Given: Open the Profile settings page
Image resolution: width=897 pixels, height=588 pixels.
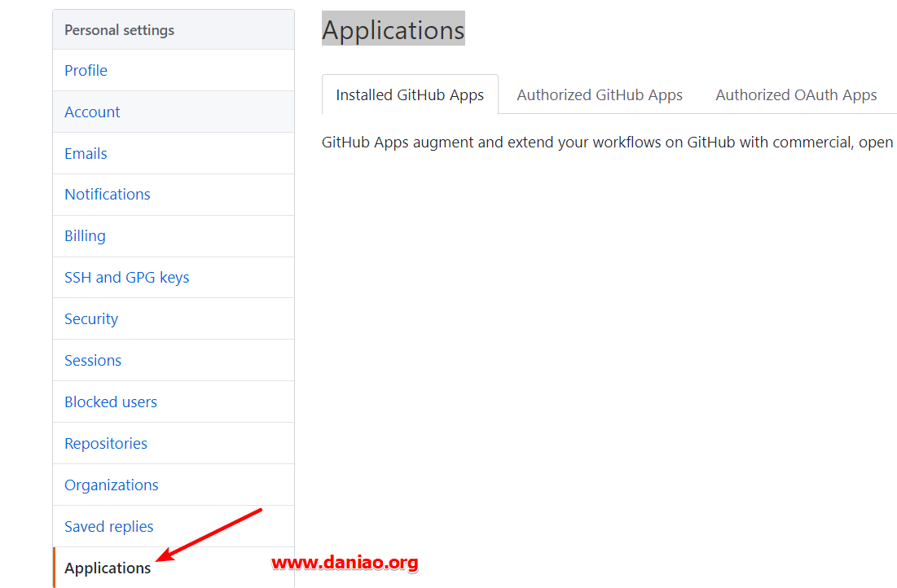Looking at the screenshot, I should coord(174,70).
